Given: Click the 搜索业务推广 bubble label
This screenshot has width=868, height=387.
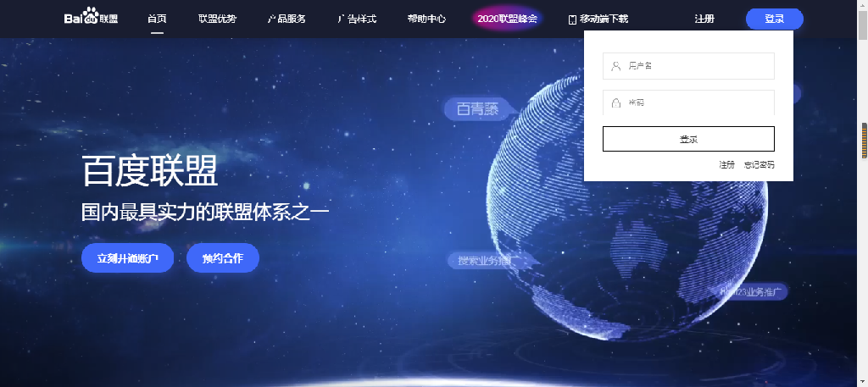Looking at the screenshot, I should tap(487, 260).
